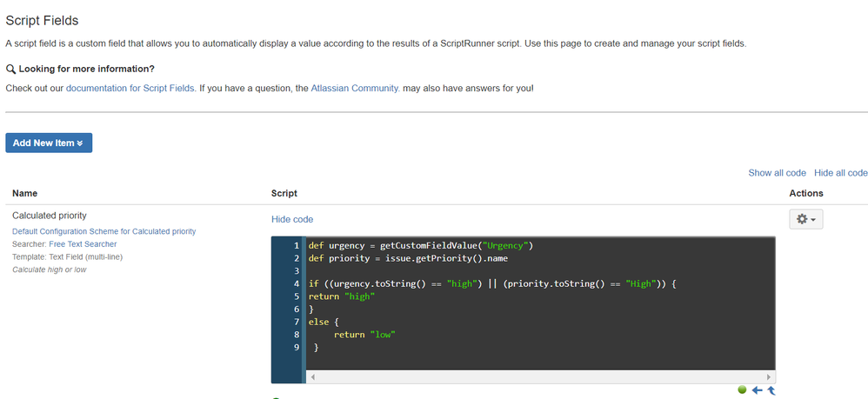The height and width of the screenshot is (399, 868).
Task: Click the Hide all code link
Action: click(x=841, y=173)
